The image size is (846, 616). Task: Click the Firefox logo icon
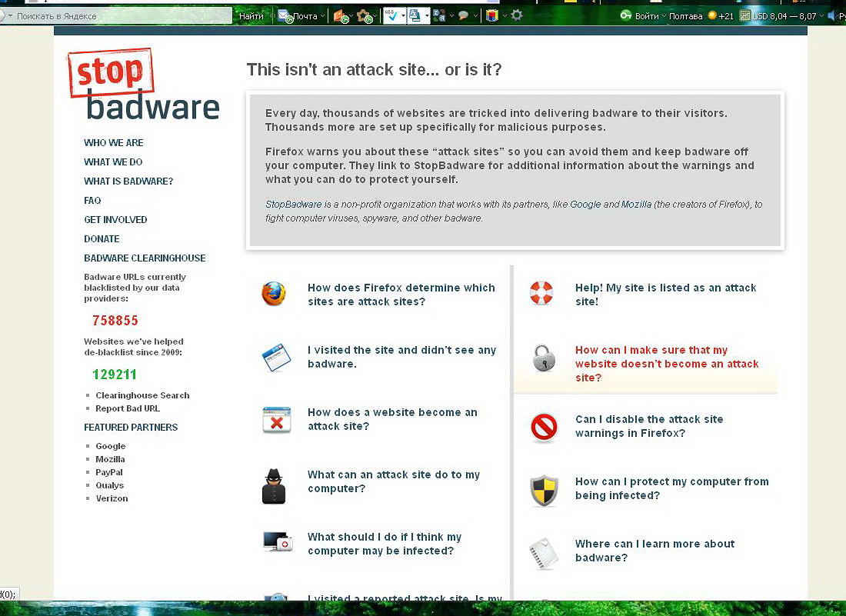[273, 294]
